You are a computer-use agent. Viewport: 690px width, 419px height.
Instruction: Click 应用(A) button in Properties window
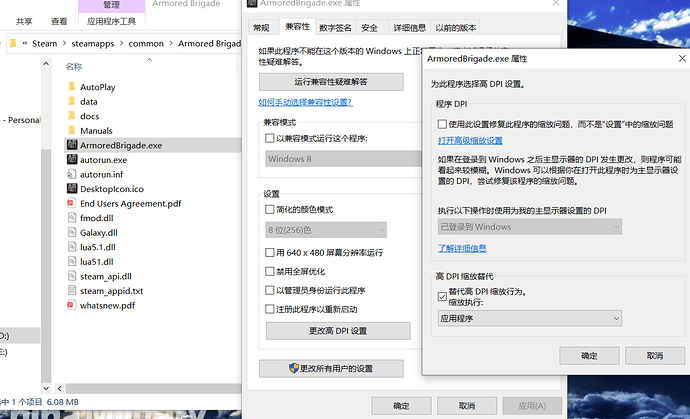coord(532,405)
